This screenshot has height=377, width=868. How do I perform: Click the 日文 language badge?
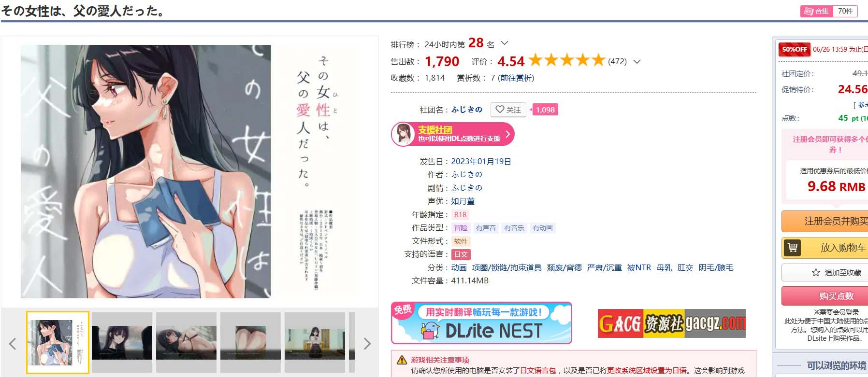click(461, 254)
